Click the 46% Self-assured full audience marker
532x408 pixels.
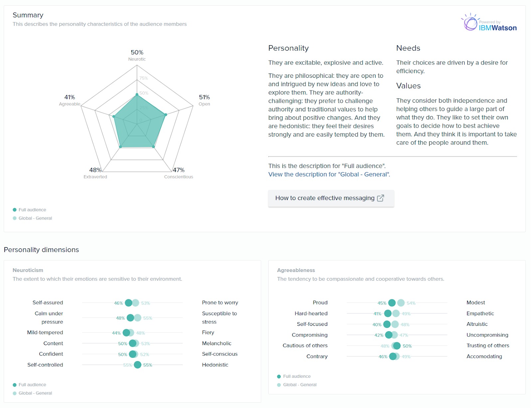[x=128, y=303]
